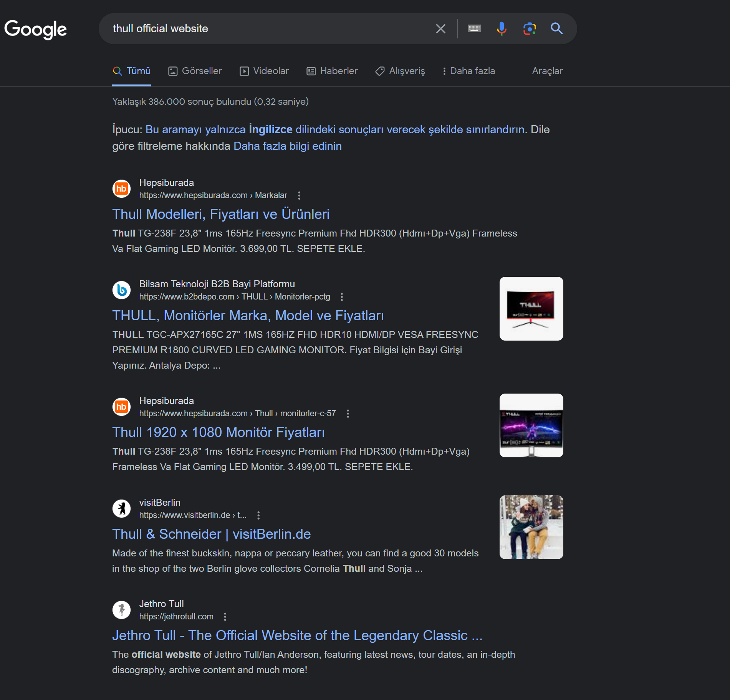730x700 pixels.
Task: Click inside the search field
Action: pyautogui.click(x=269, y=28)
